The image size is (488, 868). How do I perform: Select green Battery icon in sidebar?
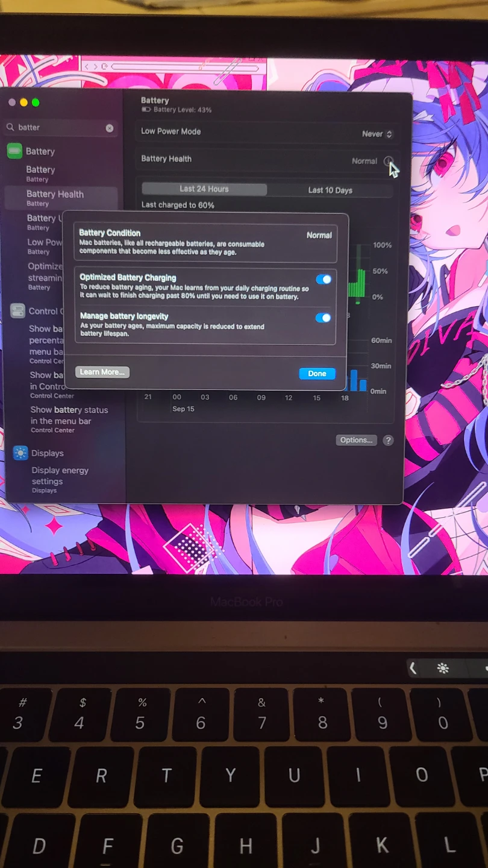14,151
